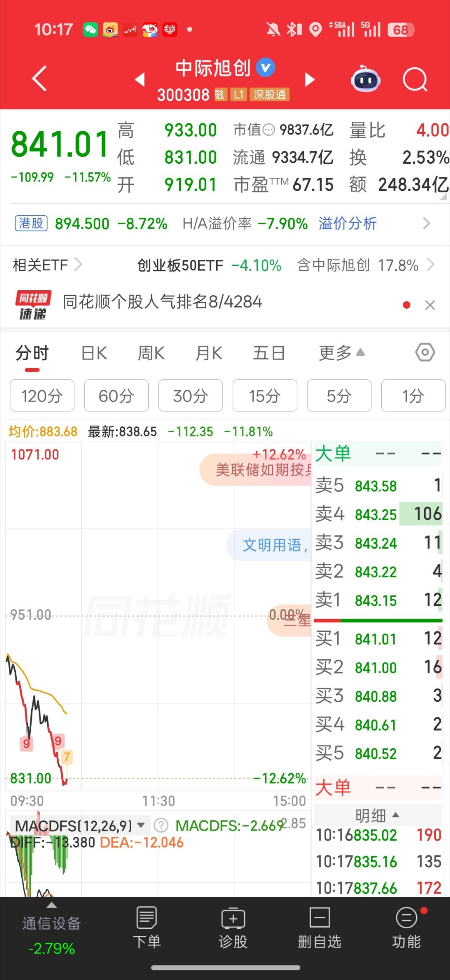Choose the 15分 period button
This screenshot has width=450, height=980.
coord(265,395)
